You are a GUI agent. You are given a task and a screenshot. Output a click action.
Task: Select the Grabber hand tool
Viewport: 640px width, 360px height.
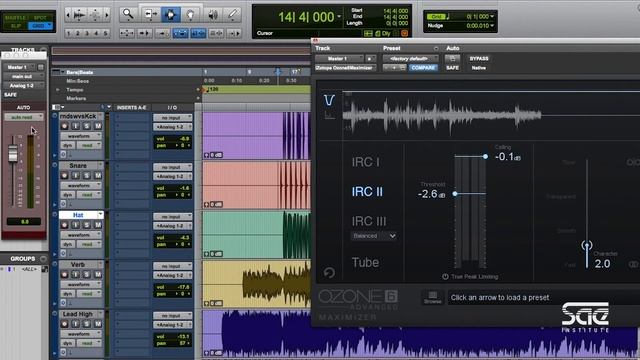[x=190, y=15]
